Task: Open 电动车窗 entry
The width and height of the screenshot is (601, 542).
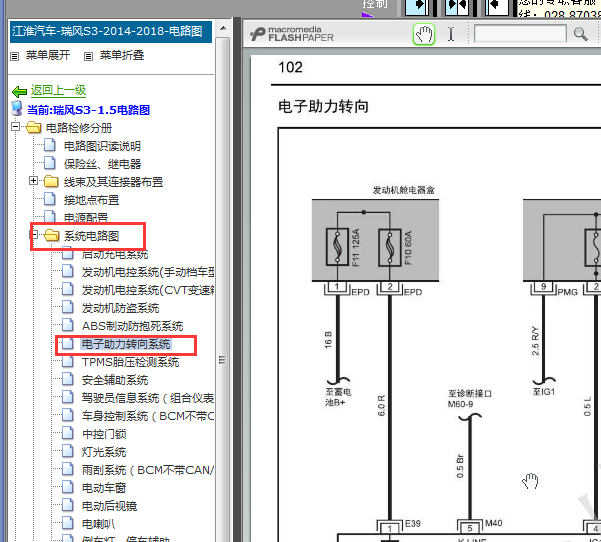Action: tap(104, 488)
